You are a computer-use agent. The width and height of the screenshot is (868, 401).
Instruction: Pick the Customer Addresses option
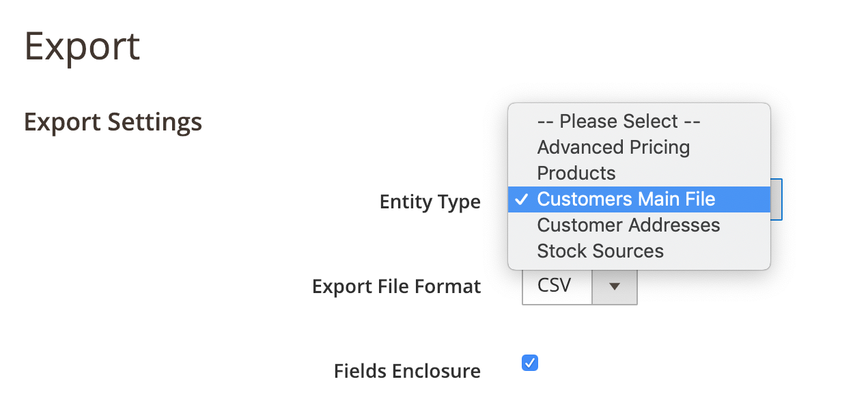[628, 225]
